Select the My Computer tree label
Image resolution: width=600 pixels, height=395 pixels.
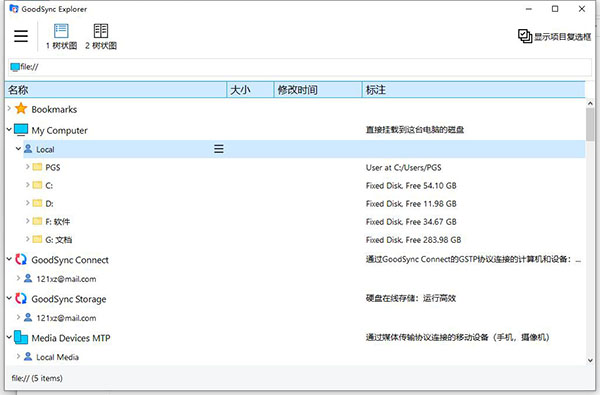tap(59, 131)
